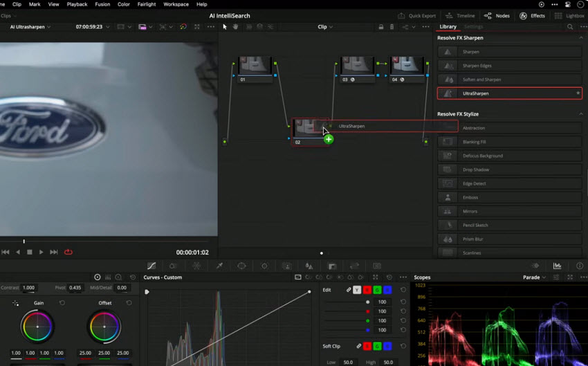Open the Fusion menu
588x366 pixels.
(102, 4)
